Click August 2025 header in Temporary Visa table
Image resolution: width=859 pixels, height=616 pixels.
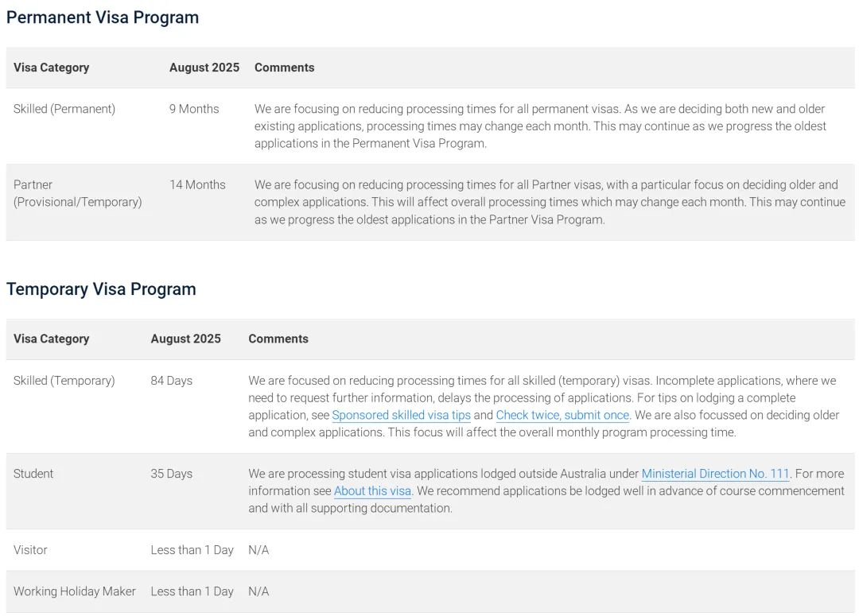coord(185,339)
